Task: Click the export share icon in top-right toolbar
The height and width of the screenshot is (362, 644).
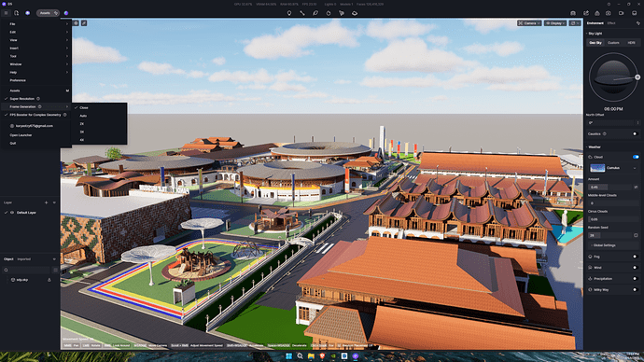Action: click(586, 13)
